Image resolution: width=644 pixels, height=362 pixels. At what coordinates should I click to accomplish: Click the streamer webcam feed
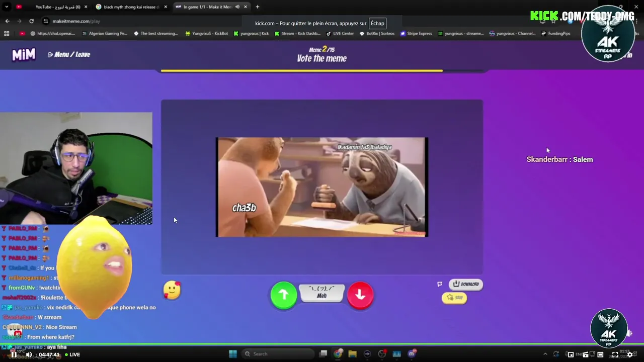pos(76,168)
